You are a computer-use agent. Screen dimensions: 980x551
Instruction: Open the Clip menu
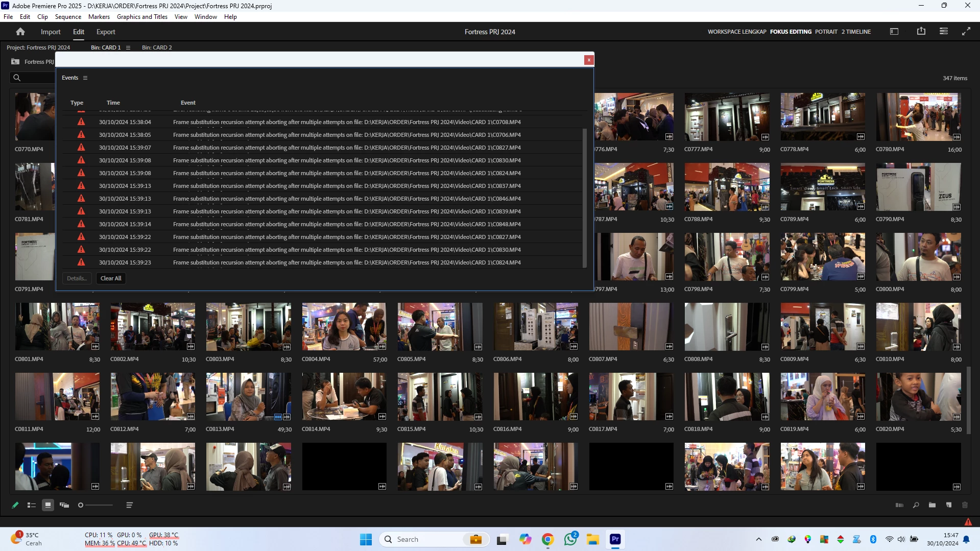click(42, 17)
